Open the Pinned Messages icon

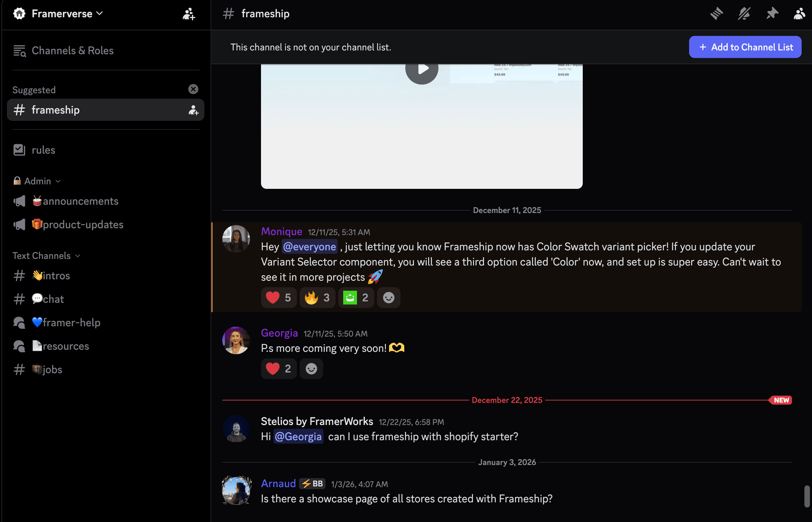pyautogui.click(x=772, y=13)
